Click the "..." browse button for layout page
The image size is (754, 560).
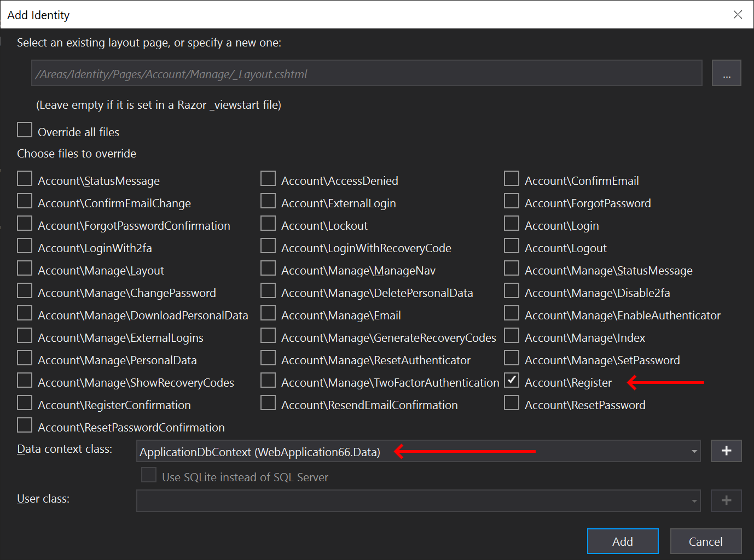pyautogui.click(x=726, y=73)
